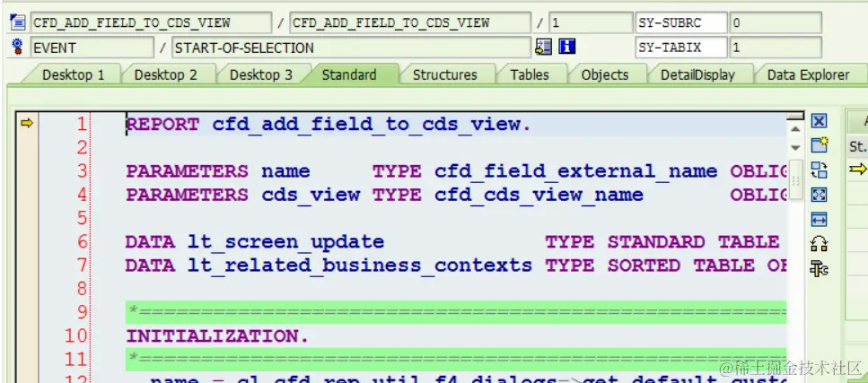Viewport: 868px width, 383px height.
Task: Open the blue information icon
Action: pyautogui.click(x=567, y=47)
